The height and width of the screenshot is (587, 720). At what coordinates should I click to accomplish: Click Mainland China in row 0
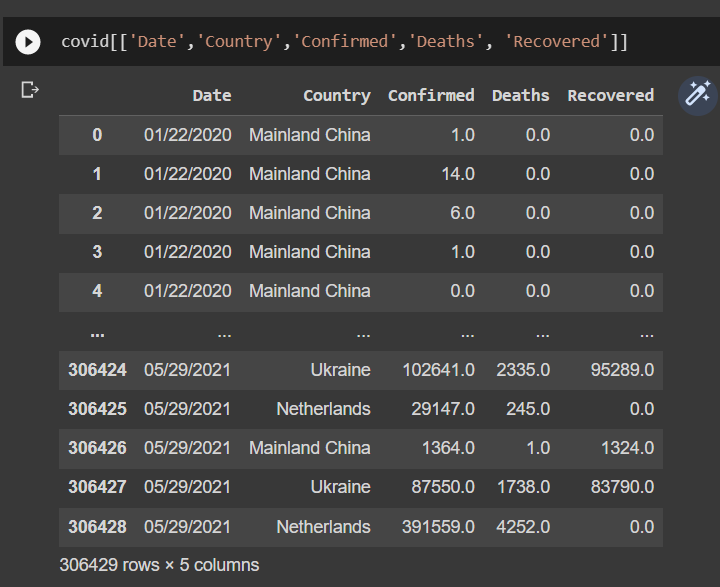tap(309, 135)
